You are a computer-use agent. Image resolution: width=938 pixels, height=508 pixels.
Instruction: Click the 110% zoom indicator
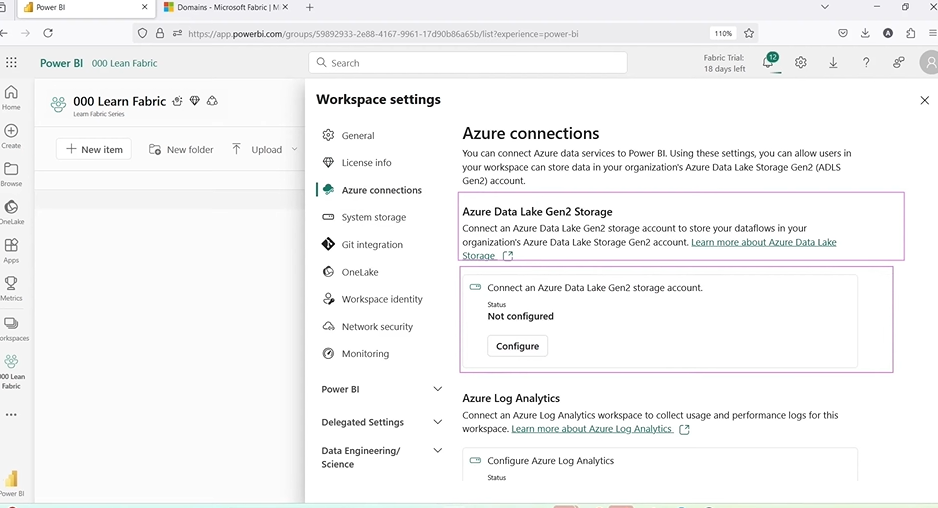coord(723,34)
